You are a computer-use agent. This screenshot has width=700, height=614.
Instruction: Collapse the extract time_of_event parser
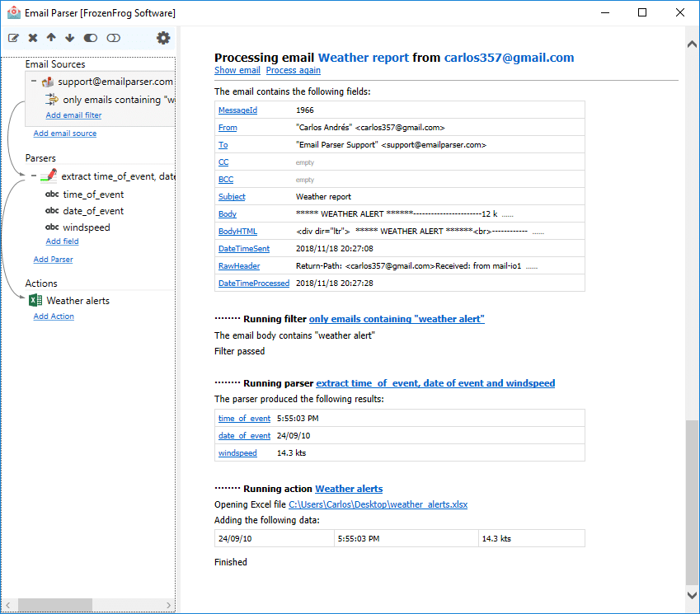click(x=33, y=176)
